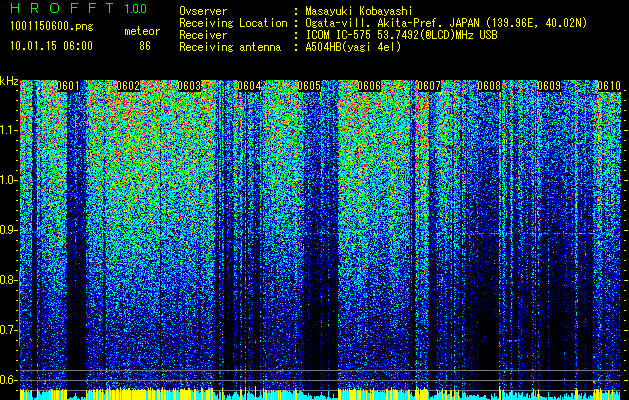Click the date stamp 10.01.15 06:00
The width and height of the screenshot is (629, 400).
click(x=51, y=46)
